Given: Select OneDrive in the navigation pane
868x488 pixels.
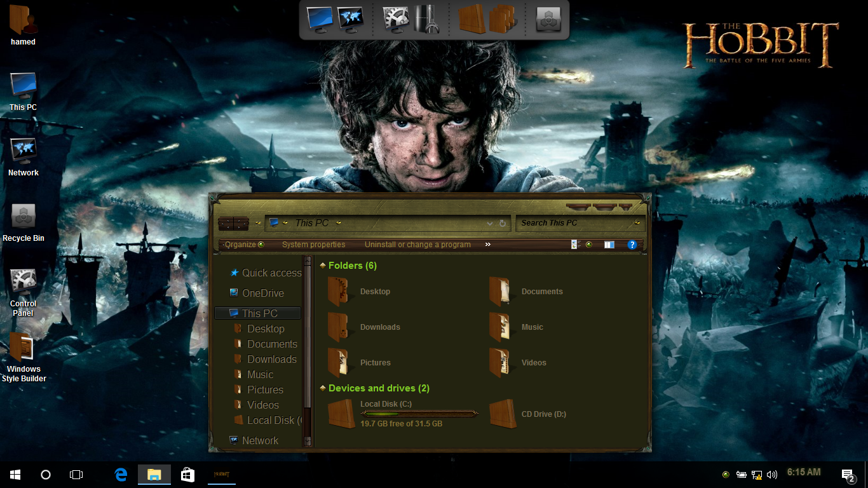Looking at the screenshot, I should [x=262, y=294].
